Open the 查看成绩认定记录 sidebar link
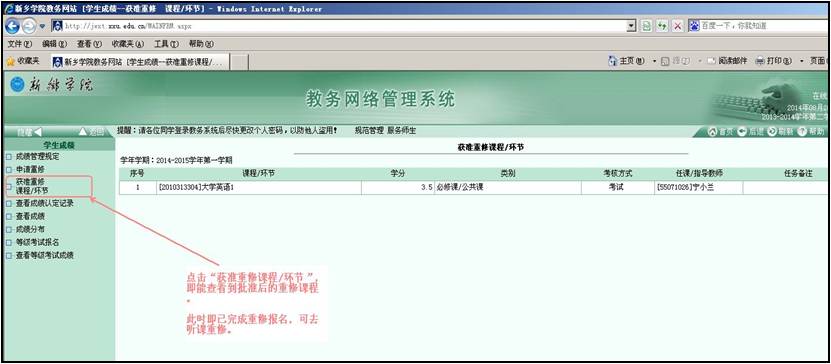The height and width of the screenshot is (364, 831). pyautogui.click(x=45, y=203)
